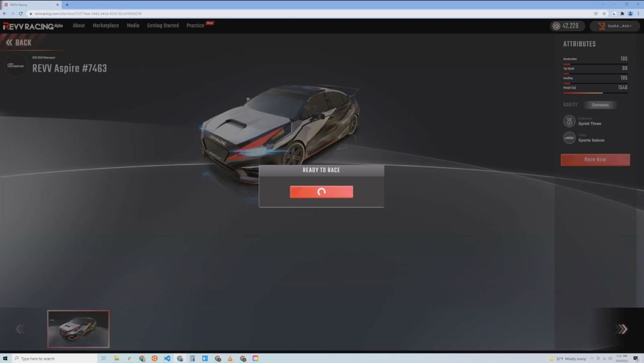644x363 pixels.
Task: Select the REVV Racing browser tab
Action: [x=31, y=5]
